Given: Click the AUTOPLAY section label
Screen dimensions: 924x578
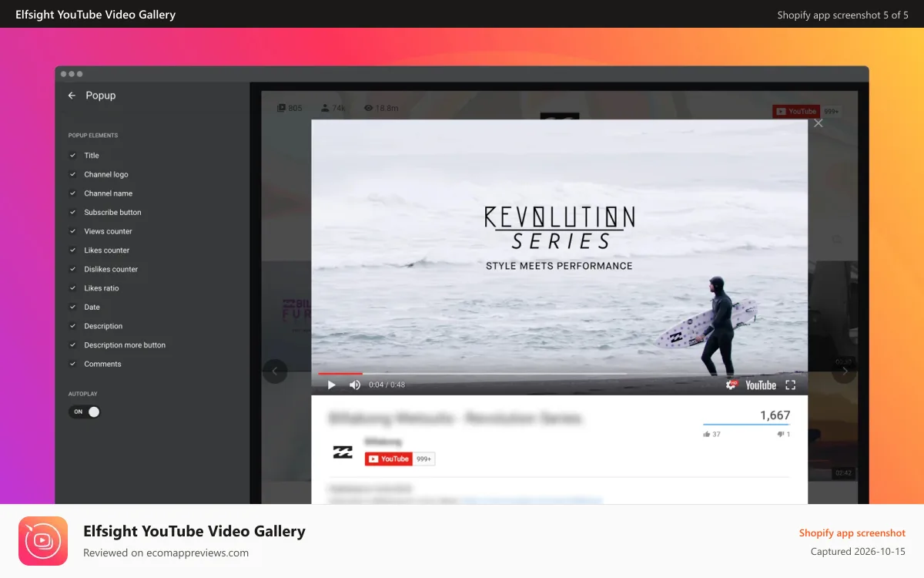Looking at the screenshot, I should coord(83,394).
